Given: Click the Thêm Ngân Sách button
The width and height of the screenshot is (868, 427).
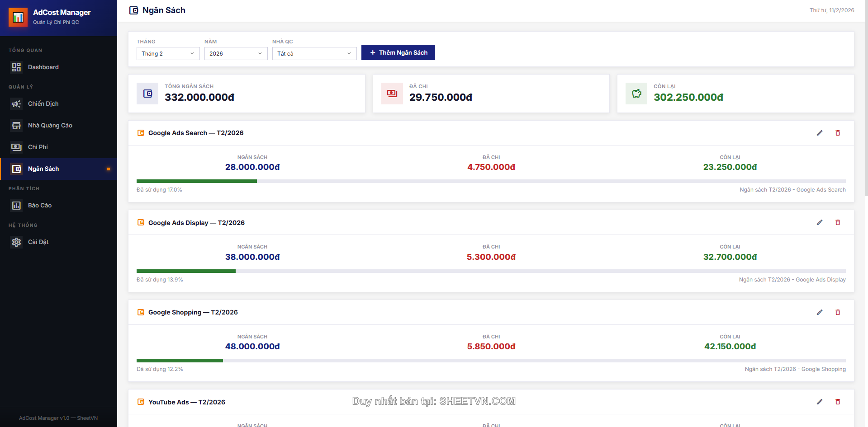Looking at the screenshot, I should coord(398,52).
